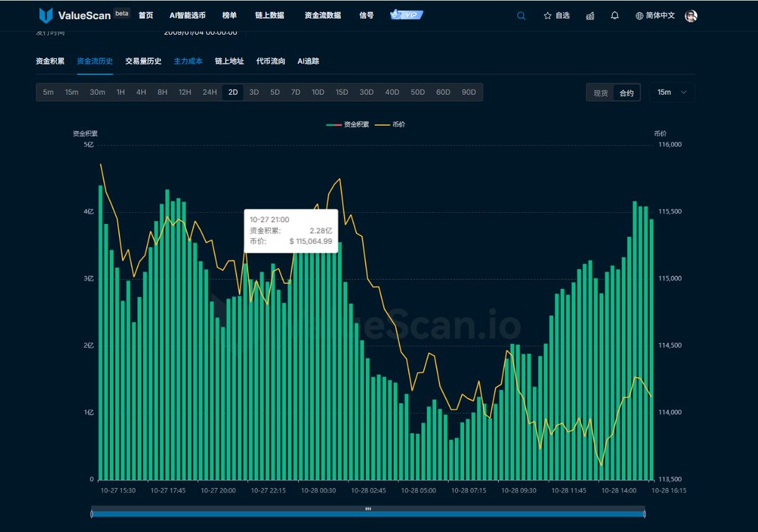Open the notifications bell icon
758x532 pixels.
pos(614,16)
